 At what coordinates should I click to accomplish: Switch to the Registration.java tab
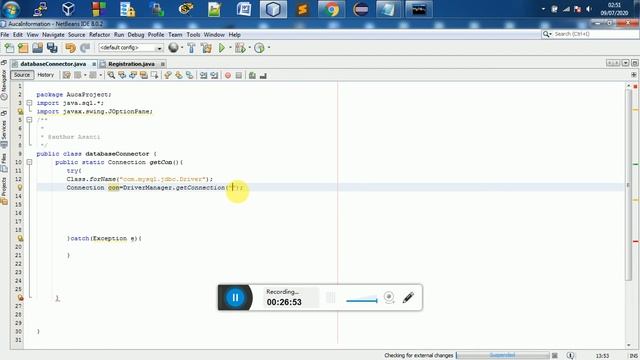(131, 64)
